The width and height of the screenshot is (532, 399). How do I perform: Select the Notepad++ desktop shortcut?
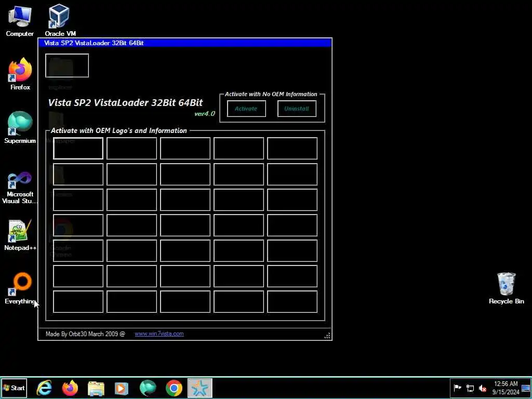[20, 235]
